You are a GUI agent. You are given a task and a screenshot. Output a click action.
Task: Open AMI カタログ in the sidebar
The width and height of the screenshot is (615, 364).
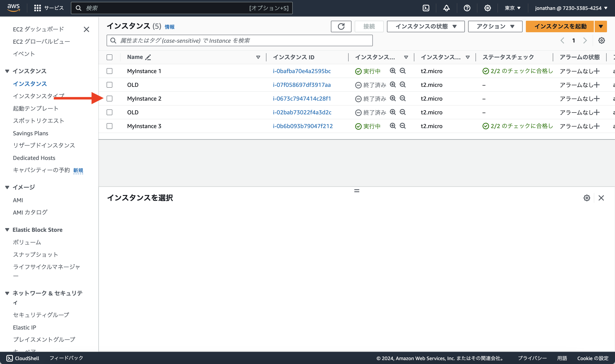pyautogui.click(x=30, y=212)
